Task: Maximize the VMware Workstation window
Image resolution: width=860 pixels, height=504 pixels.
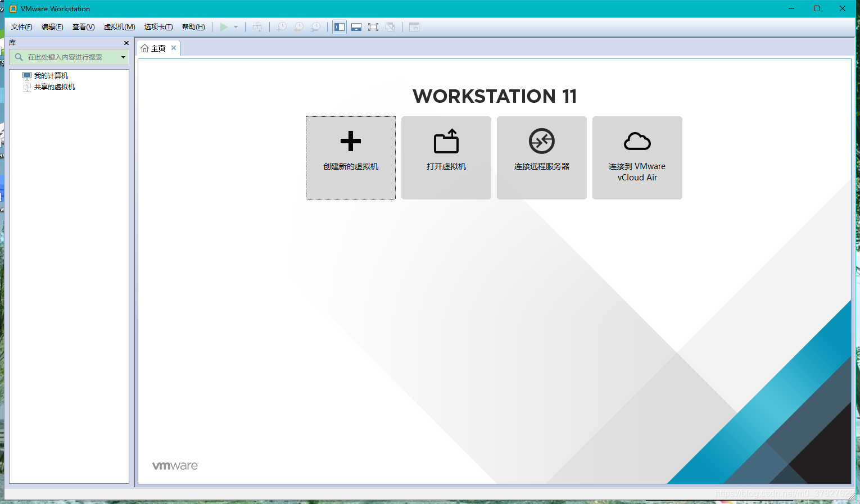Action: (x=817, y=8)
